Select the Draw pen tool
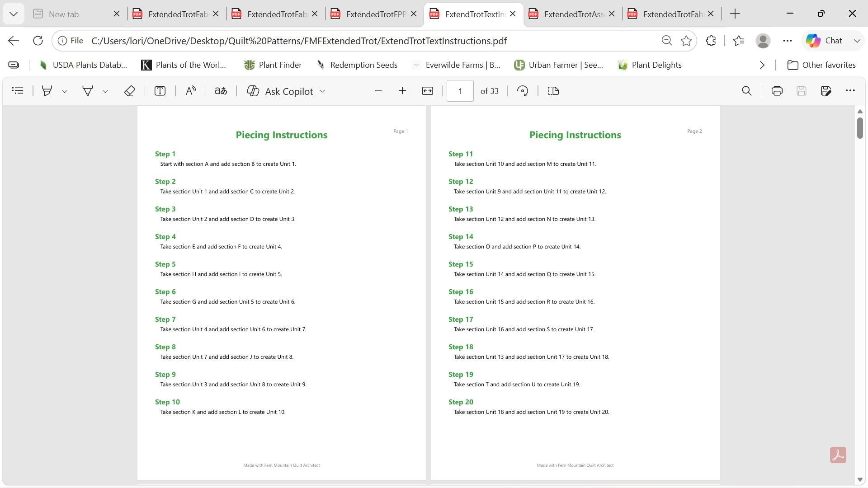This screenshot has height=488, width=868. (x=87, y=91)
